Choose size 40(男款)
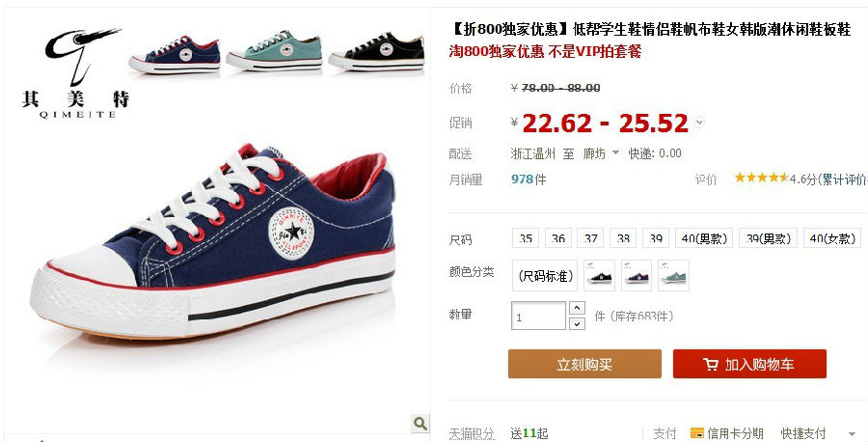The height and width of the screenshot is (442, 868). (x=704, y=238)
